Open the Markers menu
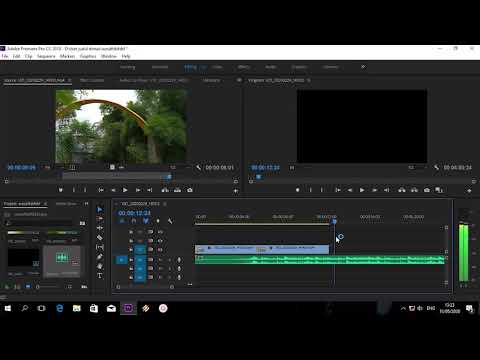 [x=67, y=56]
